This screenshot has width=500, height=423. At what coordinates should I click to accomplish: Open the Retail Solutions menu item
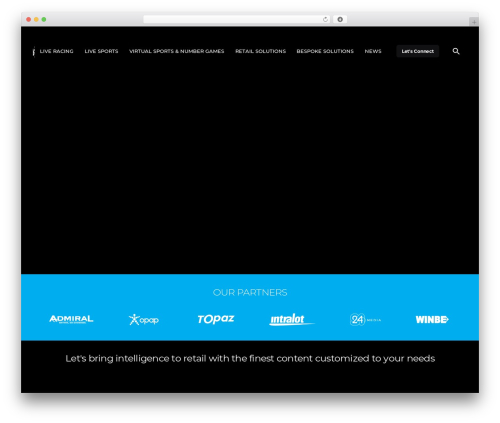tap(260, 51)
